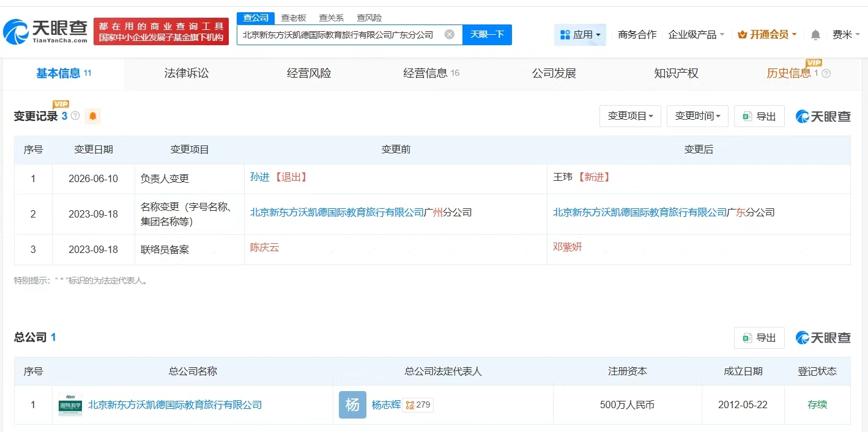This screenshot has width=868, height=432.
Task: Open the 广州分公司 former company name link
Action: click(361, 213)
